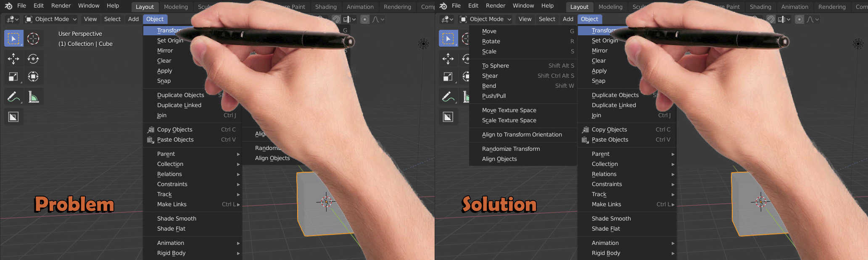Select the Scale tool in Problem image
868x260 pixels.
(x=13, y=76)
